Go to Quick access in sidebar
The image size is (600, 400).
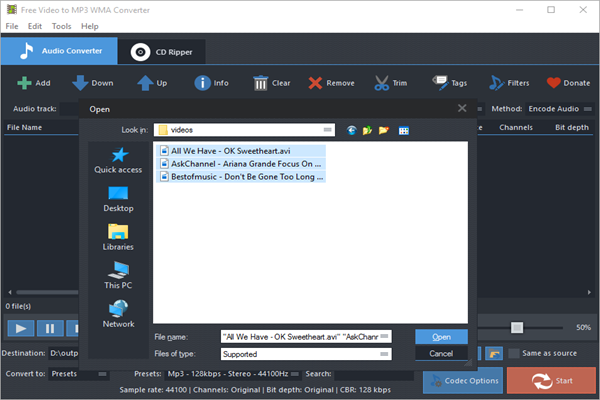pyautogui.click(x=119, y=160)
